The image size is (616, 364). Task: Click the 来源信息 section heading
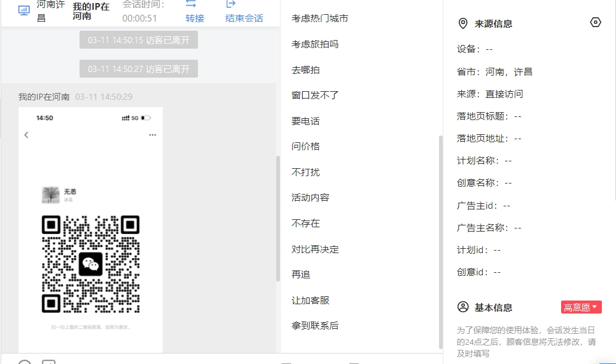(493, 24)
